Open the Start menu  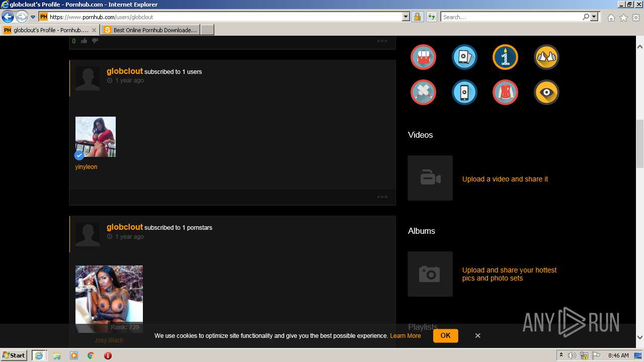point(14,355)
